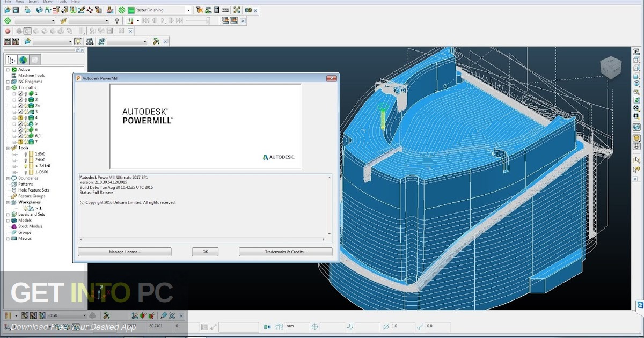Click the Save project floppy icon
Image resolution: width=644 pixels, height=338 pixels.
16,10
